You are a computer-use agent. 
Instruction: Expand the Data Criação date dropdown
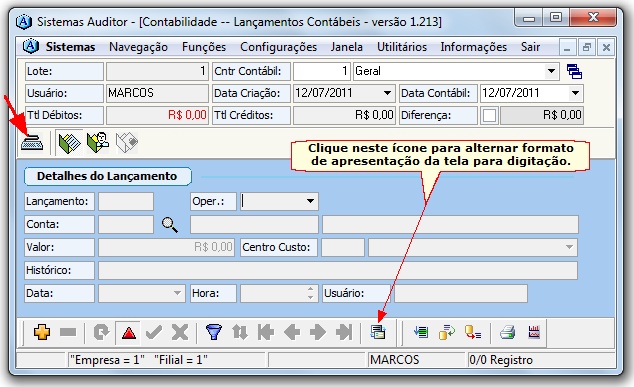[x=387, y=93]
